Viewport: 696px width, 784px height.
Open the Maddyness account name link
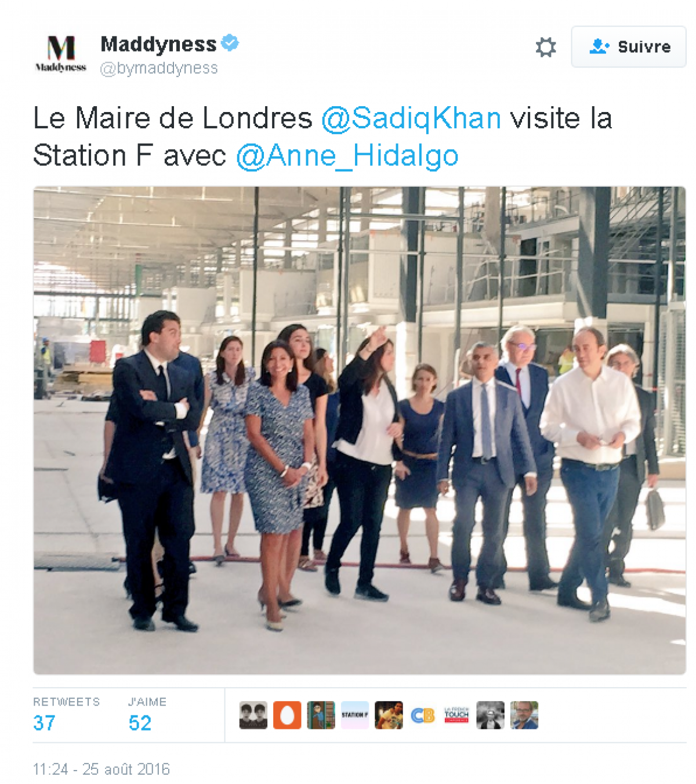(x=158, y=44)
